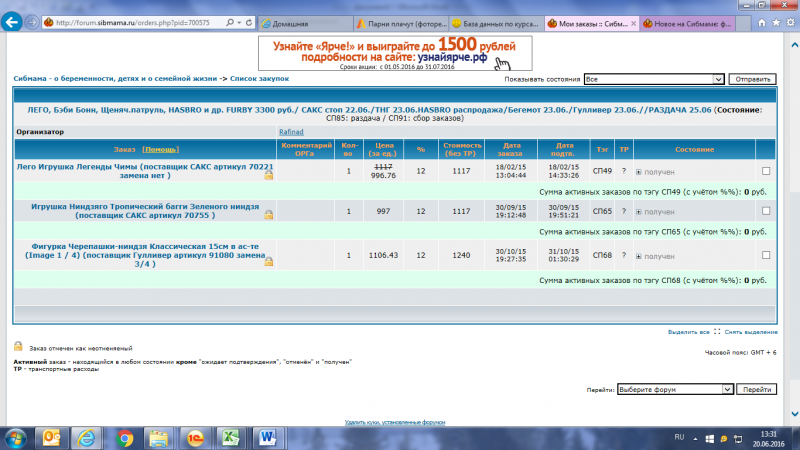
Task: Click the Отправить button
Action: (x=752, y=79)
